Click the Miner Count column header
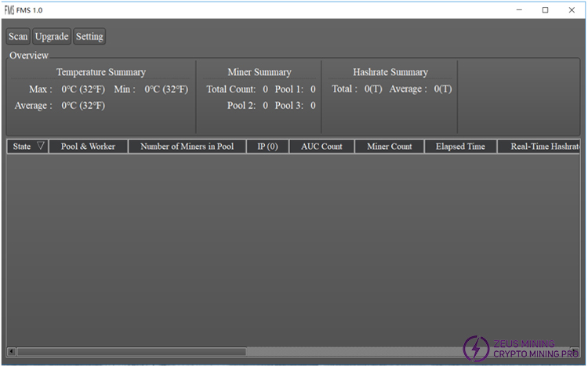588x366 pixels. point(389,147)
